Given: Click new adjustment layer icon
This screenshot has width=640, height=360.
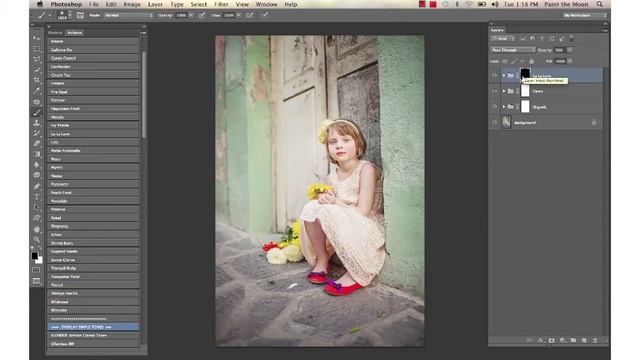Looking at the screenshot, I should [562, 340].
